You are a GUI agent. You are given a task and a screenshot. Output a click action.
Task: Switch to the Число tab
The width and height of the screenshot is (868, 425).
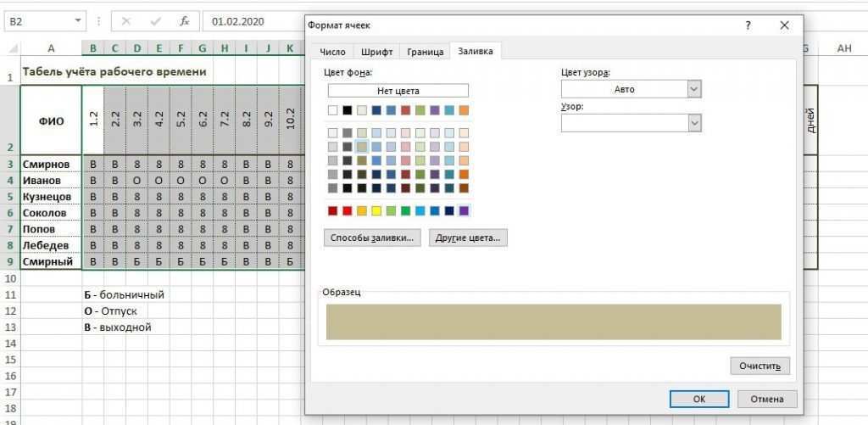pyautogui.click(x=331, y=52)
